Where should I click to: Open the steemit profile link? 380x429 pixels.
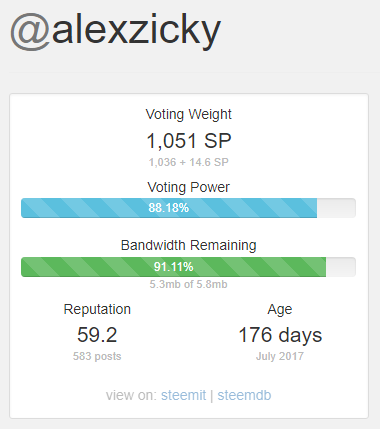(x=183, y=395)
